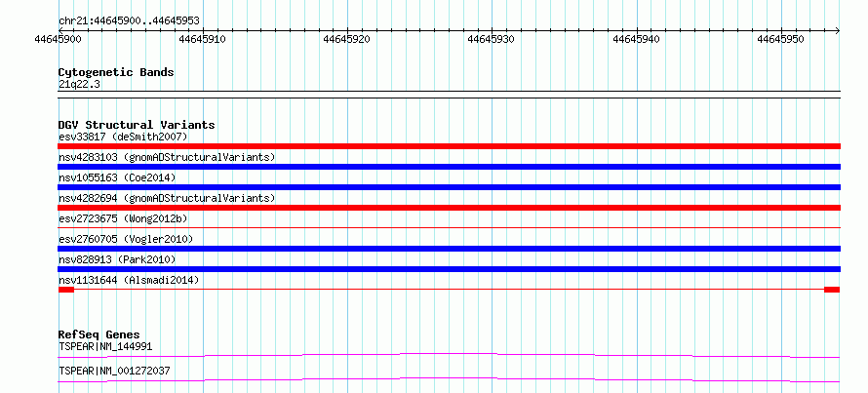Click the blue bar for nsv1055163
This screenshot has height=393, width=868.
point(449,187)
